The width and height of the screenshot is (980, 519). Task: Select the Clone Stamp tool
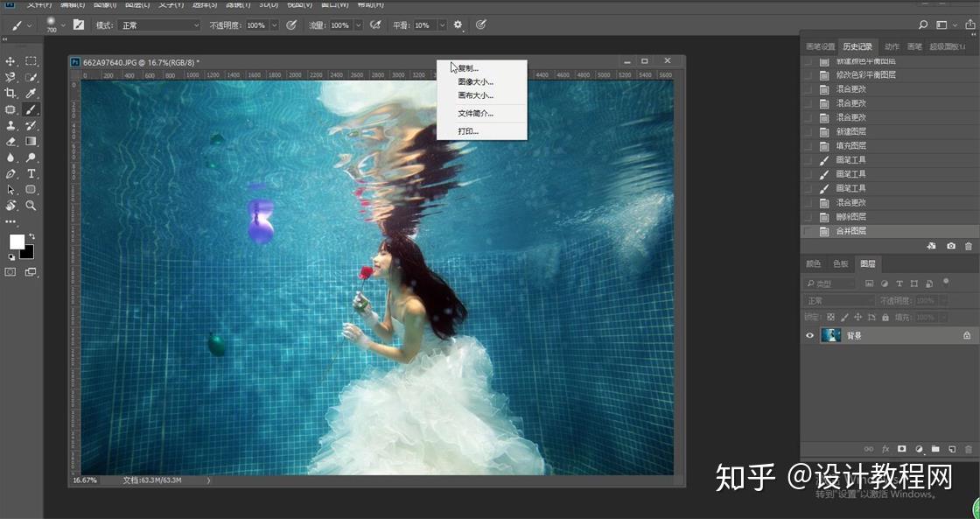click(10, 126)
